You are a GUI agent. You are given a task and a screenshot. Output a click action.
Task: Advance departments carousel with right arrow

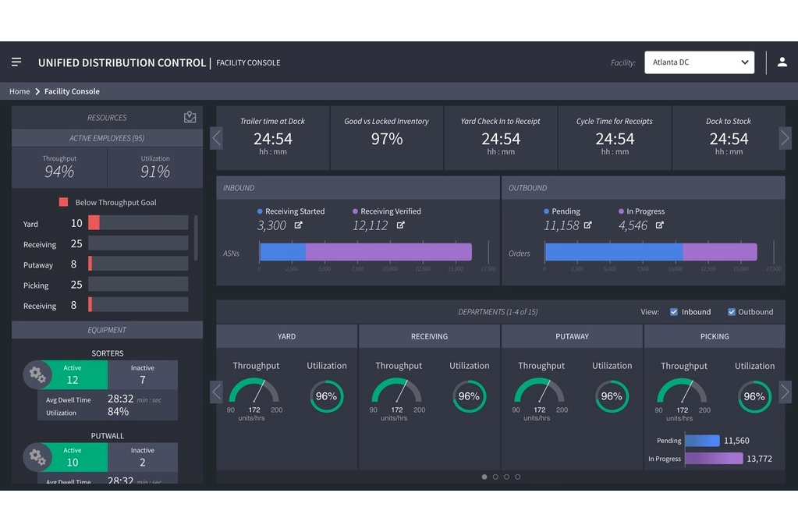point(785,392)
